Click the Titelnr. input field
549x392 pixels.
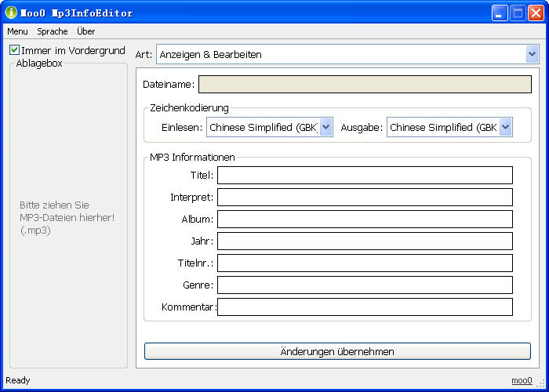365,263
